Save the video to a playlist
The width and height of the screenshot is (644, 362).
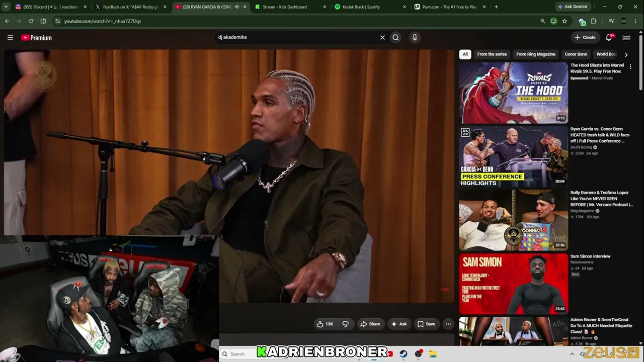(426, 324)
